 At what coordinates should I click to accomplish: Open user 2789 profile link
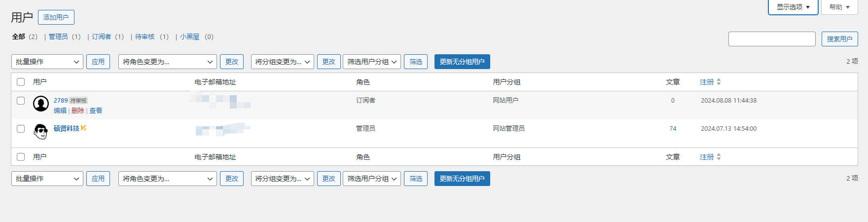pos(61,100)
